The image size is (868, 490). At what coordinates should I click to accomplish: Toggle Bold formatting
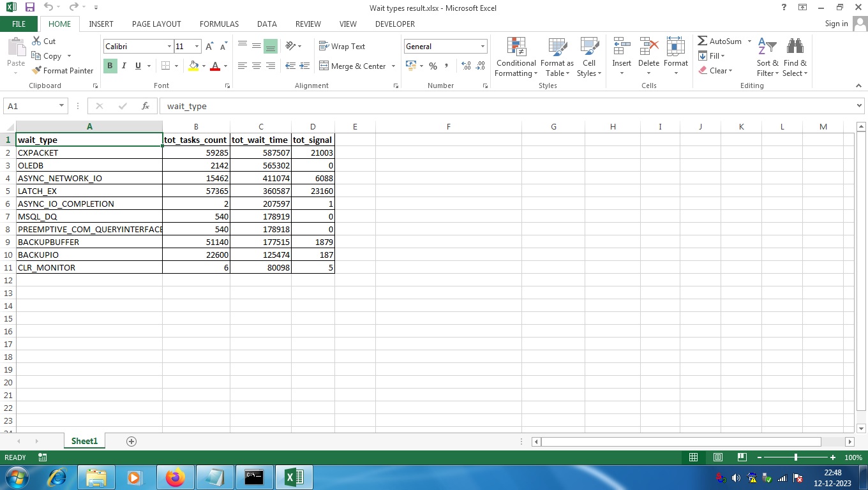click(110, 66)
